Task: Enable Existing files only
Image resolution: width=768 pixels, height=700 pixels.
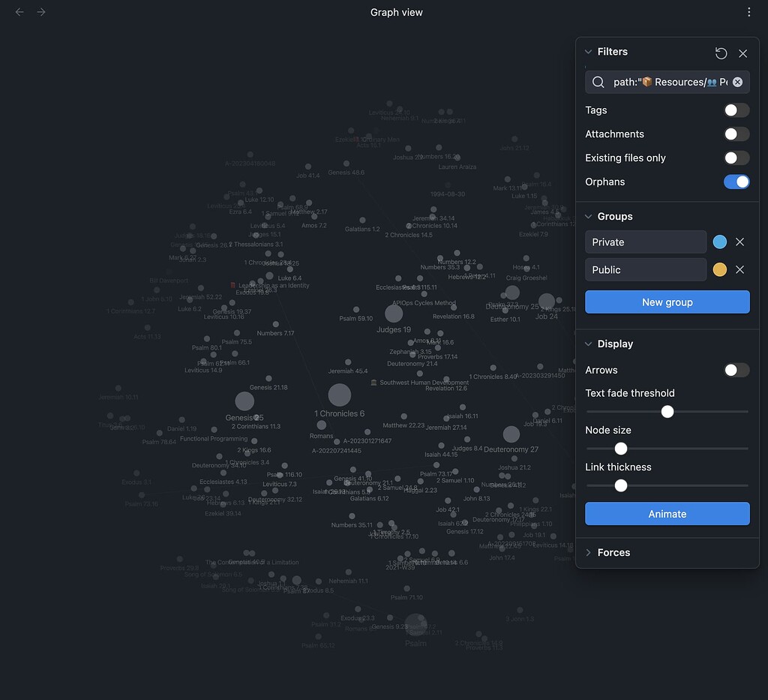Action: (x=736, y=158)
